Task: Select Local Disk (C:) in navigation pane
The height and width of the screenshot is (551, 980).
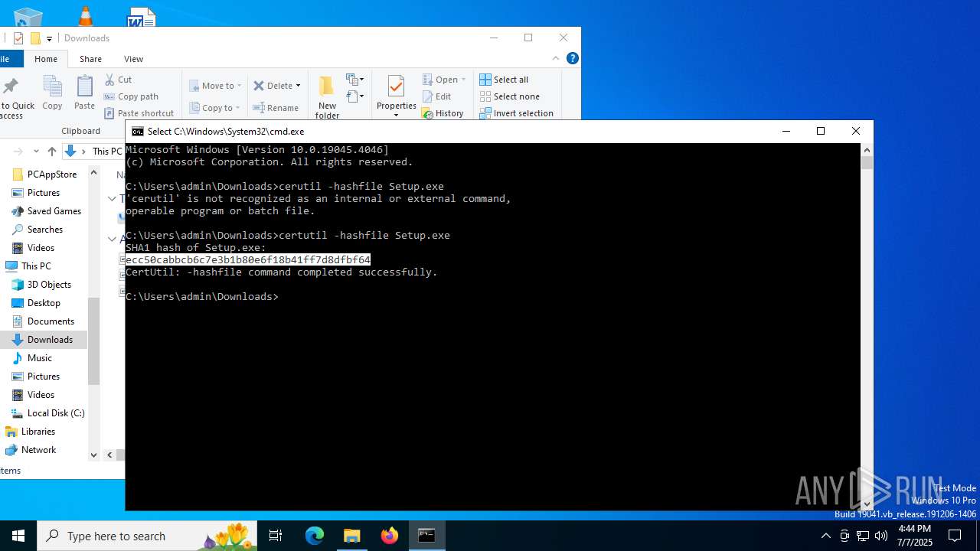Action: (55, 413)
